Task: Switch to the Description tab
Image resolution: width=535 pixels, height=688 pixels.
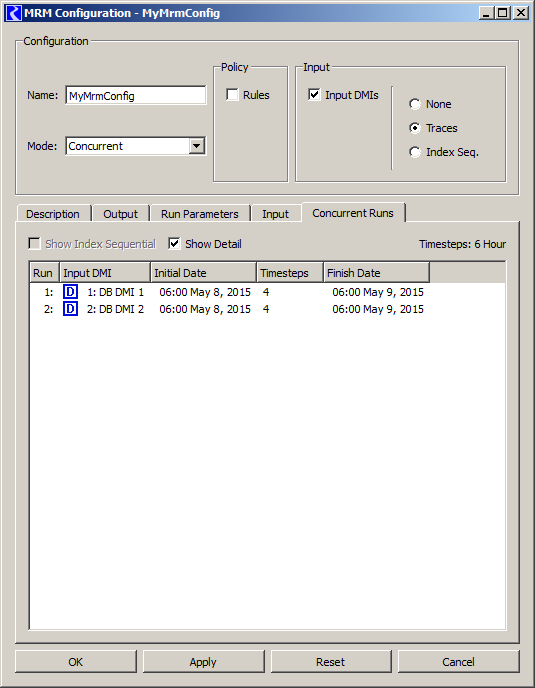Action: [53, 214]
